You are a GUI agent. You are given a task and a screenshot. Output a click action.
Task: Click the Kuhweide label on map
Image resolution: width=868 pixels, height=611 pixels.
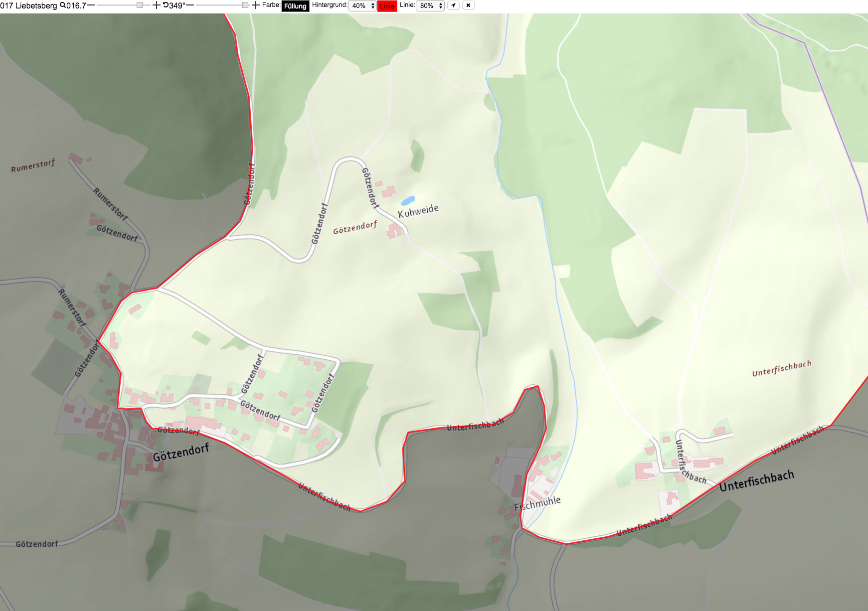click(418, 211)
